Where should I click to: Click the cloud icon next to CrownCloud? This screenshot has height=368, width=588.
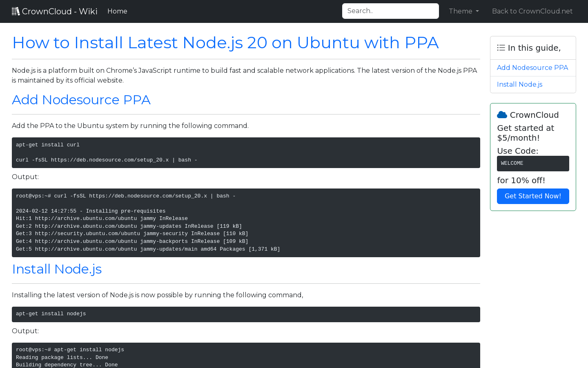click(502, 114)
